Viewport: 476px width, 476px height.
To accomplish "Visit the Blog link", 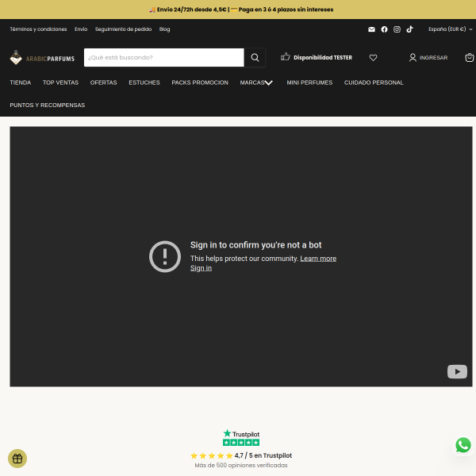I will point(164,29).
